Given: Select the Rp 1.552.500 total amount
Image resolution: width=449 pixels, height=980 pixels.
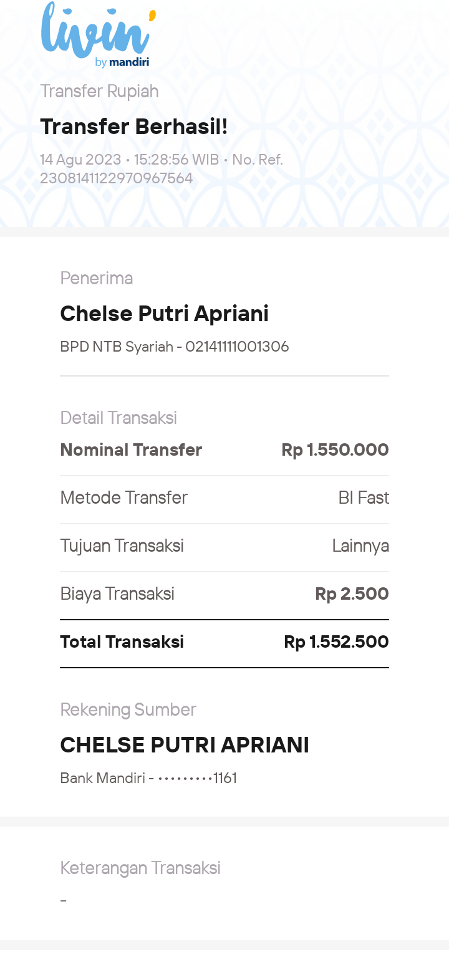Looking at the screenshot, I should pos(336,641).
